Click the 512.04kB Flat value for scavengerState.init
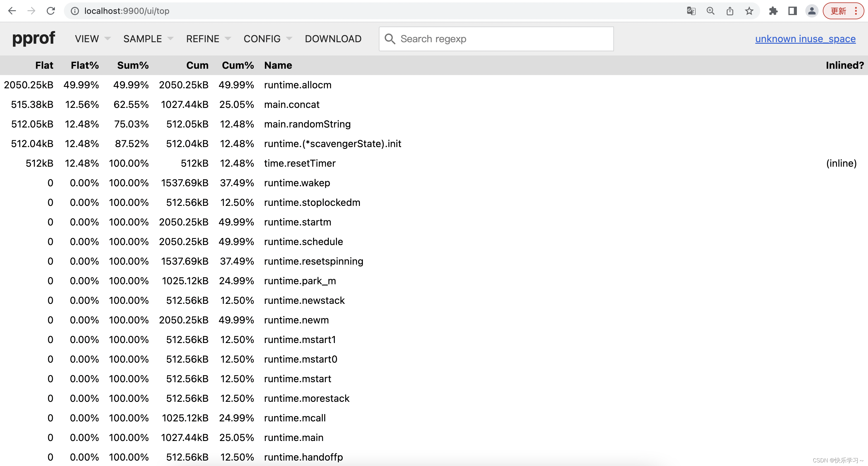The height and width of the screenshot is (466, 868). click(x=32, y=143)
